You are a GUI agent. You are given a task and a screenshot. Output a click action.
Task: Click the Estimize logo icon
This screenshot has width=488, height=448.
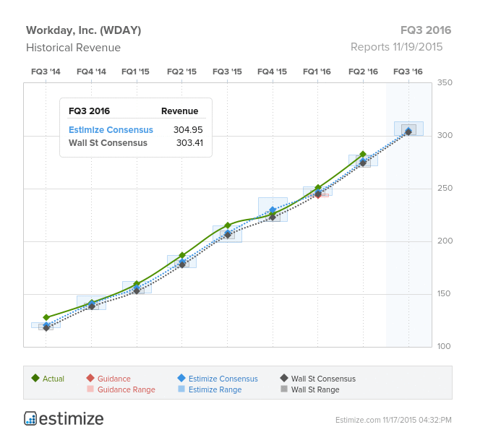pyautogui.click(x=30, y=418)
